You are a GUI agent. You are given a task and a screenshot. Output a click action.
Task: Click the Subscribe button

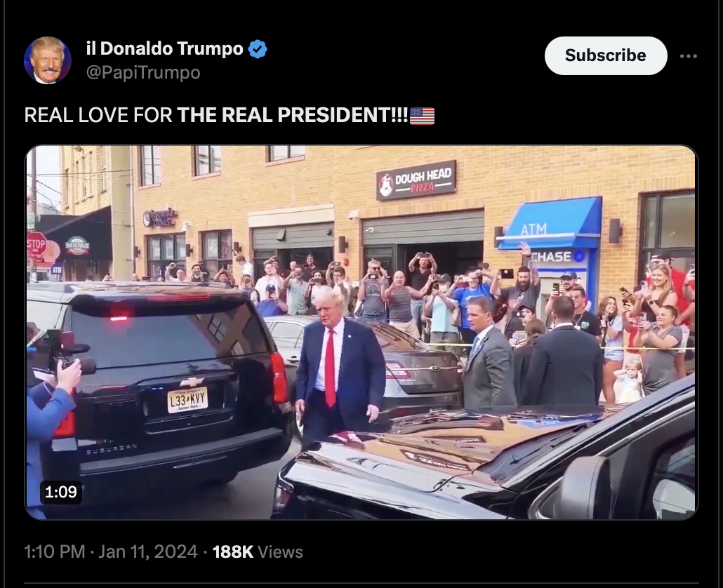tap(605, 55)
